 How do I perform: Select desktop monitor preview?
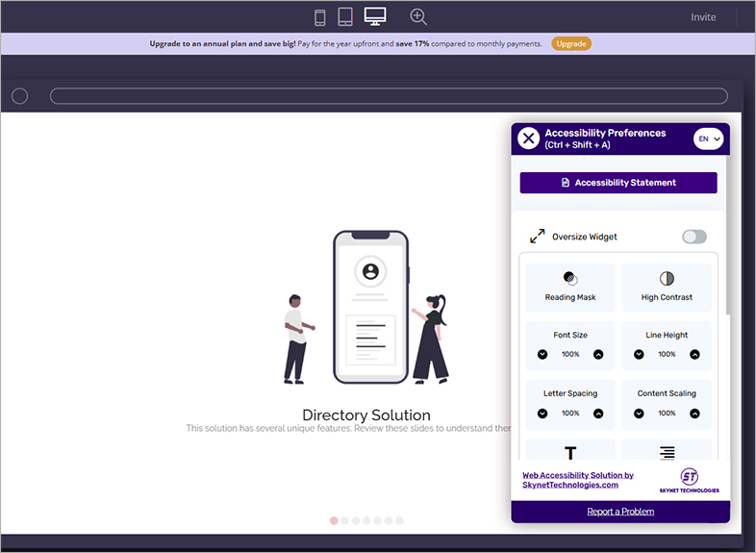[375, 16]
